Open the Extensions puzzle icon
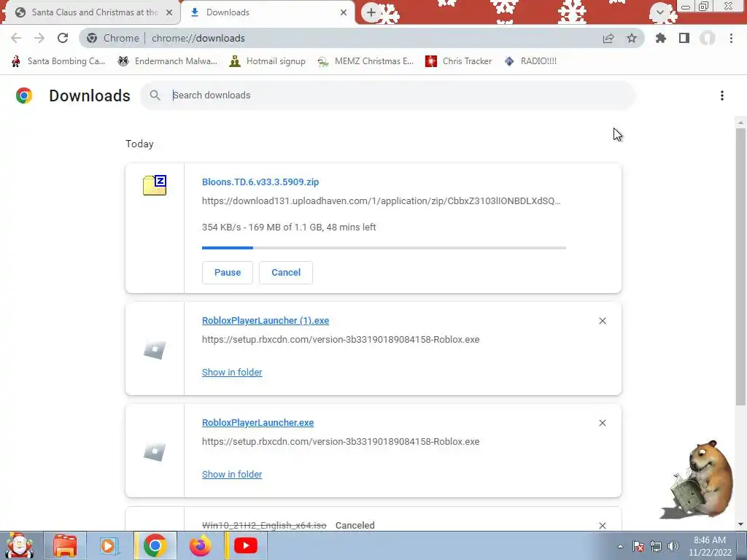Screen dimensions: 747x560 (x=661, y=38)
